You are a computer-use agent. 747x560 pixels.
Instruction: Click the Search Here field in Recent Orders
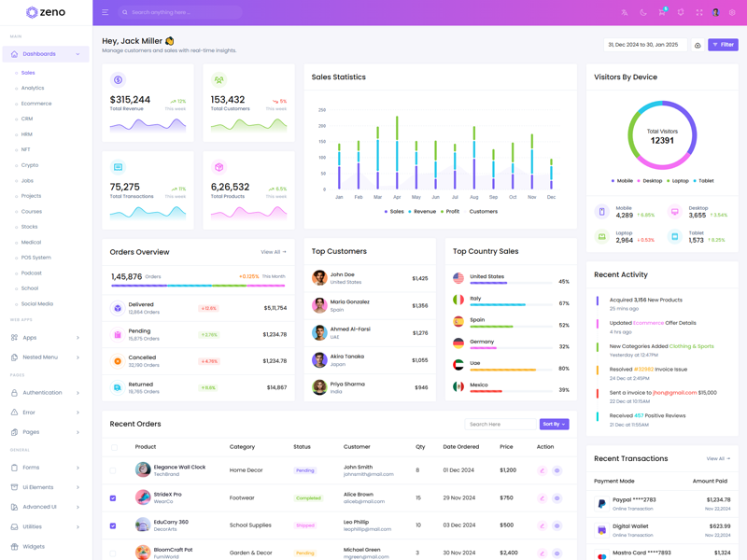pos(500,424)
